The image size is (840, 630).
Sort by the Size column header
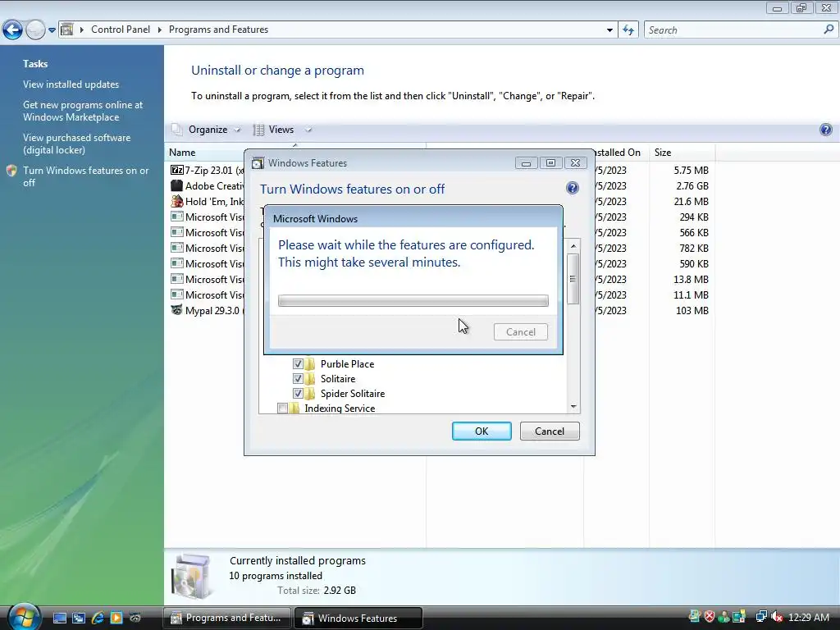[682, 152]
